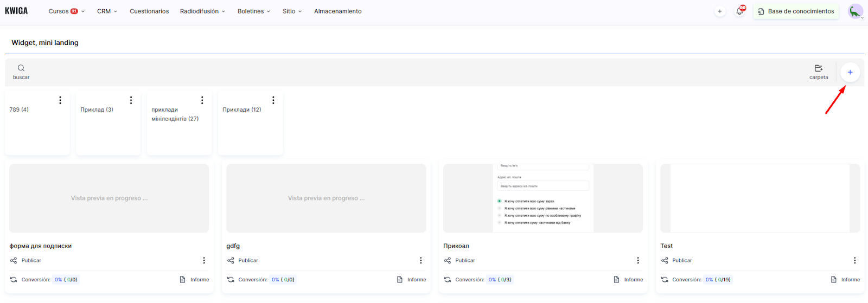Viewport: 868px width, 303px height.
Task: Expand the Radiodifusión dropdown menu
Action: click(202, 11)
